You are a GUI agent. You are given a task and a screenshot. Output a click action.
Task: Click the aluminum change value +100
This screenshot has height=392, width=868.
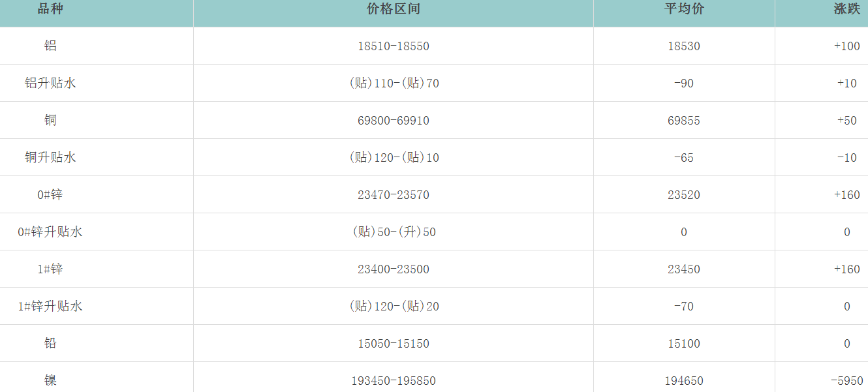pyautogui.click(x=846, y=46)
